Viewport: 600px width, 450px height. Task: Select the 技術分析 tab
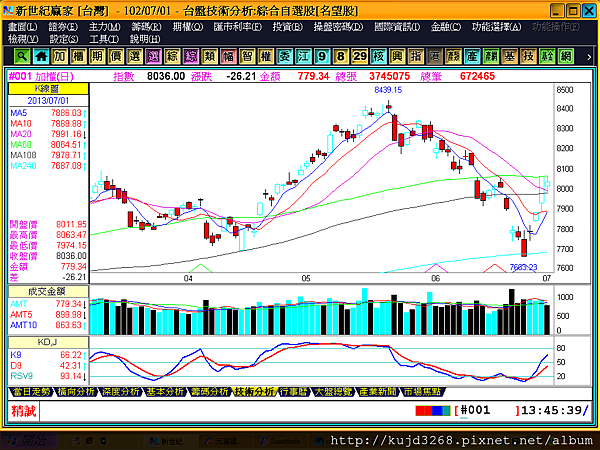(x=255, y=392)
